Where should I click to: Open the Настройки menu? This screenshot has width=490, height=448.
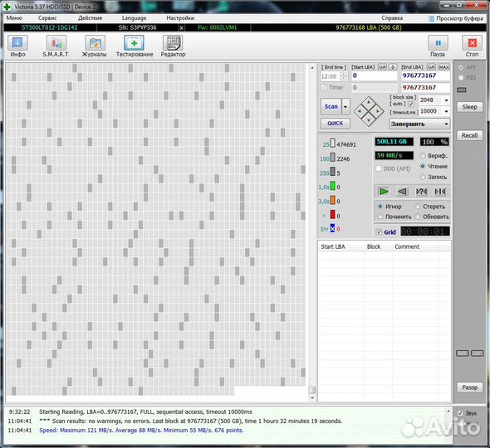pos(180,18)
